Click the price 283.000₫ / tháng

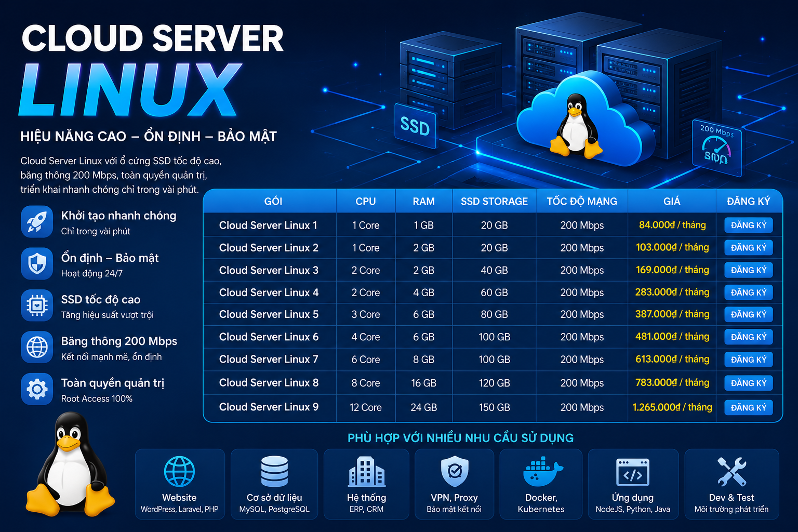coord(672,292)
